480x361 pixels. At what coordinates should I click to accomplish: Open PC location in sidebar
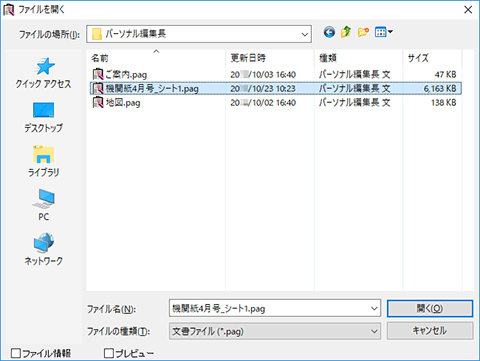tap(43, 205)
